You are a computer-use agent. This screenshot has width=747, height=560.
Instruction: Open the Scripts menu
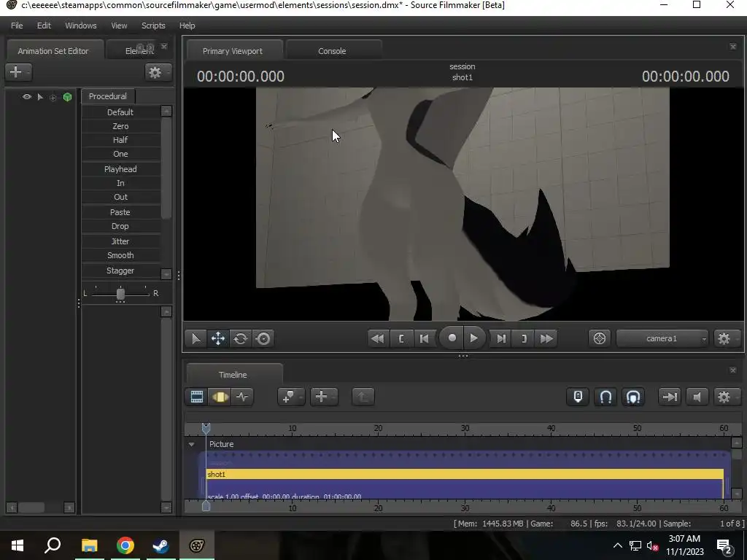[153, 26]
